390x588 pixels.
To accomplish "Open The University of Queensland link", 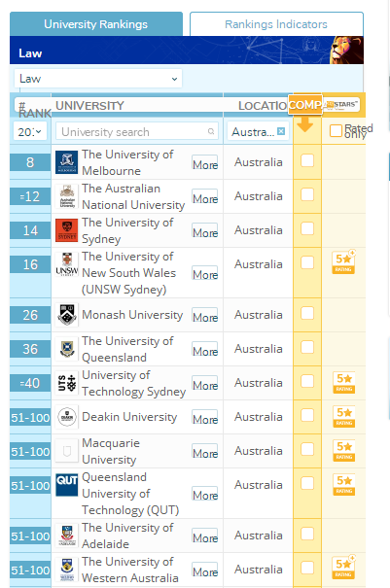I will [127, 349].
